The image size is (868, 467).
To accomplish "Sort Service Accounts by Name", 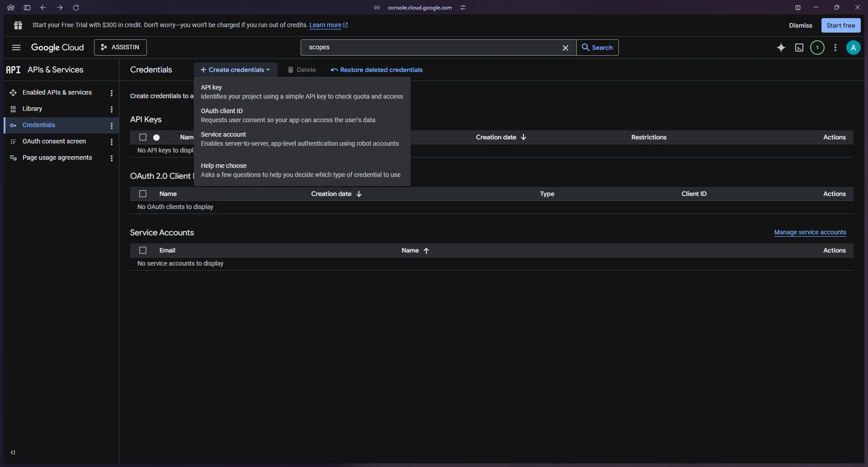I will click(x=415, y=250).
